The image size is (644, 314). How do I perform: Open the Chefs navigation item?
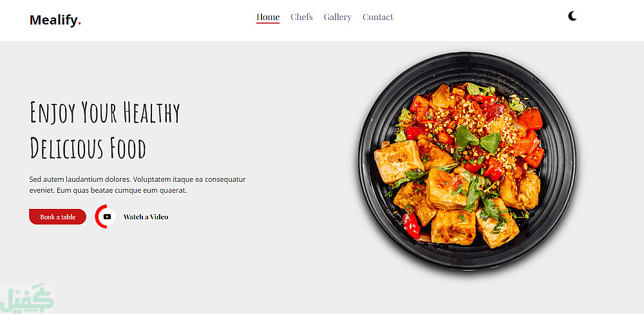tap(301, 17)
